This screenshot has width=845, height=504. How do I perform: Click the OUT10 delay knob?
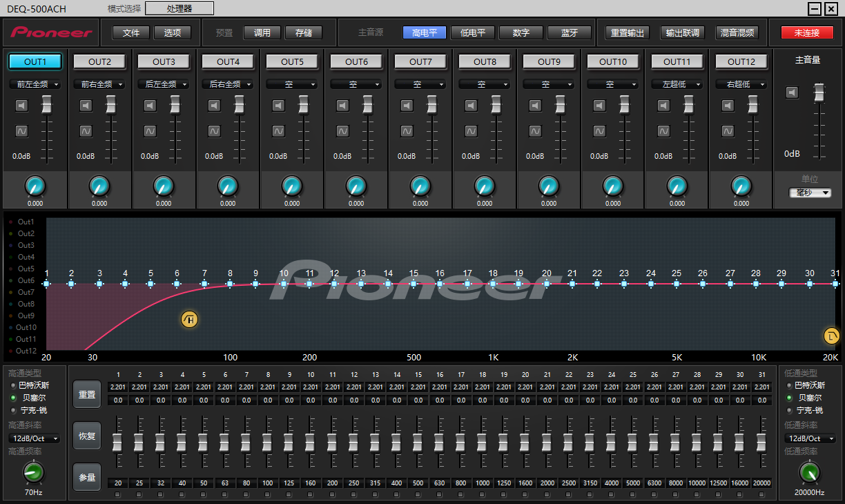[x=613, y=186]
